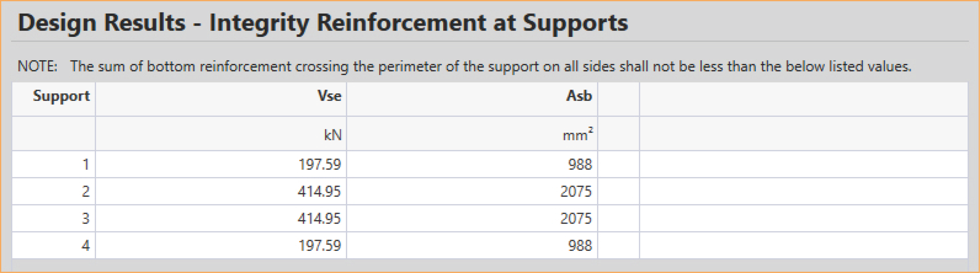
Task: Click the Vse column header
Action: pos(221,99)
